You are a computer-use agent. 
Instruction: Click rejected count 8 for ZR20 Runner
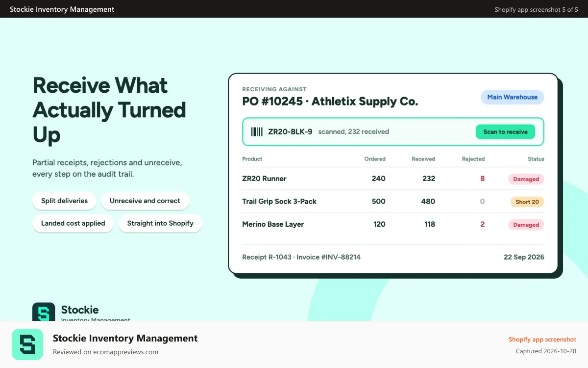[482, 179]
